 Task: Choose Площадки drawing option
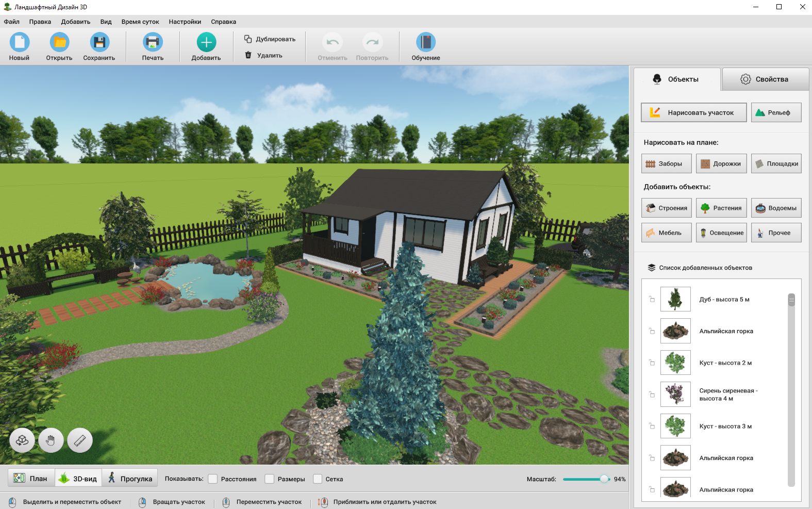click(x=776, y=163)
